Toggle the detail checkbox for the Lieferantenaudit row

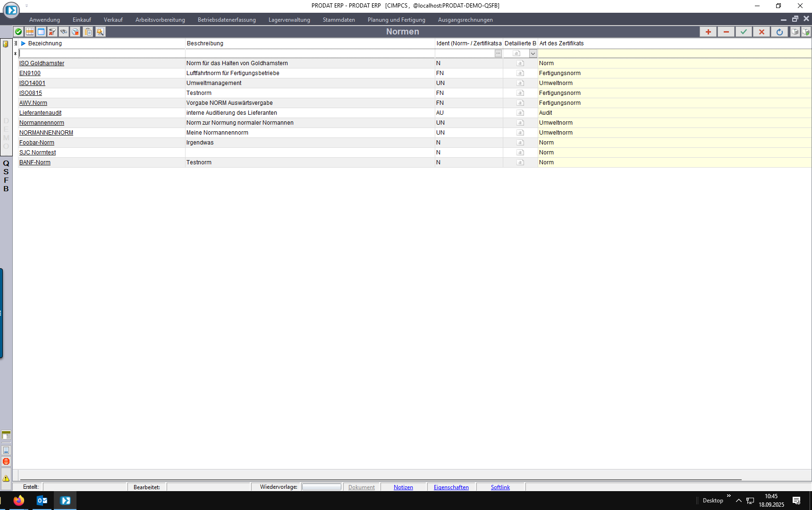520,113
